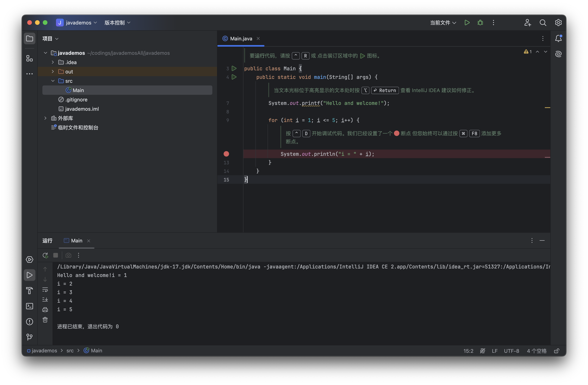Open the Terminal tool window

29,306
